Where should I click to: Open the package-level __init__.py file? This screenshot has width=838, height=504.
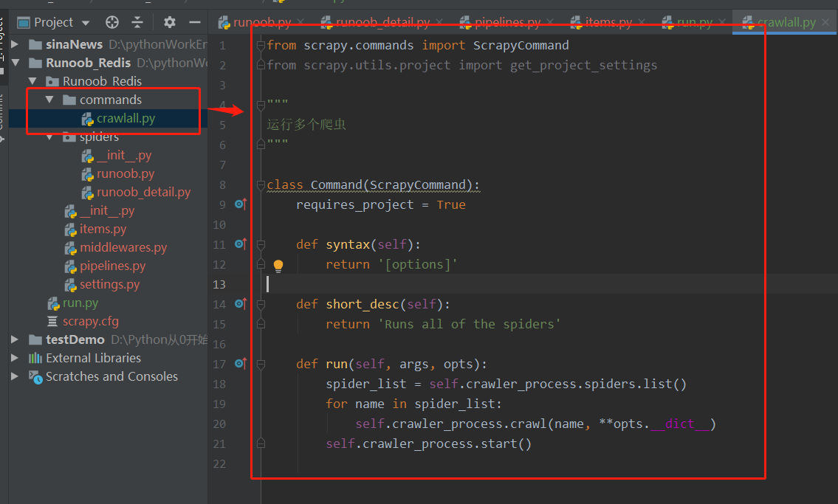click(100, 211)
